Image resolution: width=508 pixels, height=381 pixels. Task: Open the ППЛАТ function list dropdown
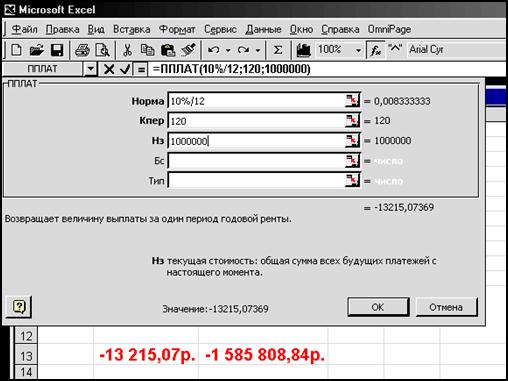tap(90, 69)
